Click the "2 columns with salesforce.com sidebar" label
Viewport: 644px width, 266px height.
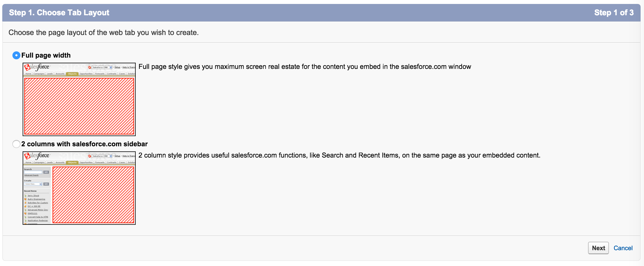click(85, 144)
